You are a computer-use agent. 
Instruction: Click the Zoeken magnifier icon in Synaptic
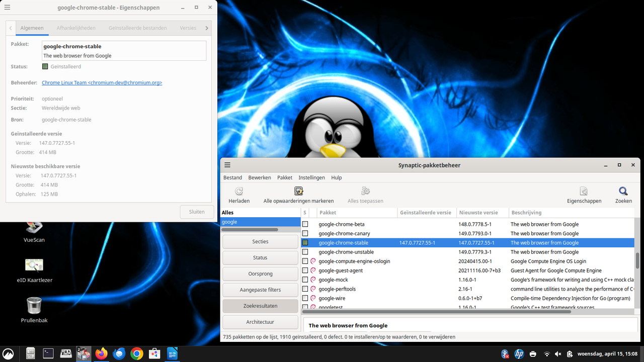[623, 191]
